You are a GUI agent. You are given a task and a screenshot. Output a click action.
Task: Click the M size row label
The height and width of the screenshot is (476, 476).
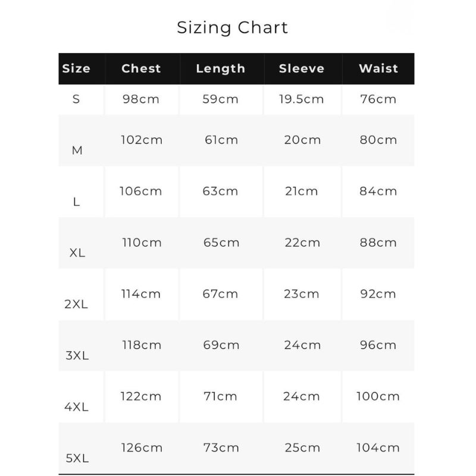[77, 151]
